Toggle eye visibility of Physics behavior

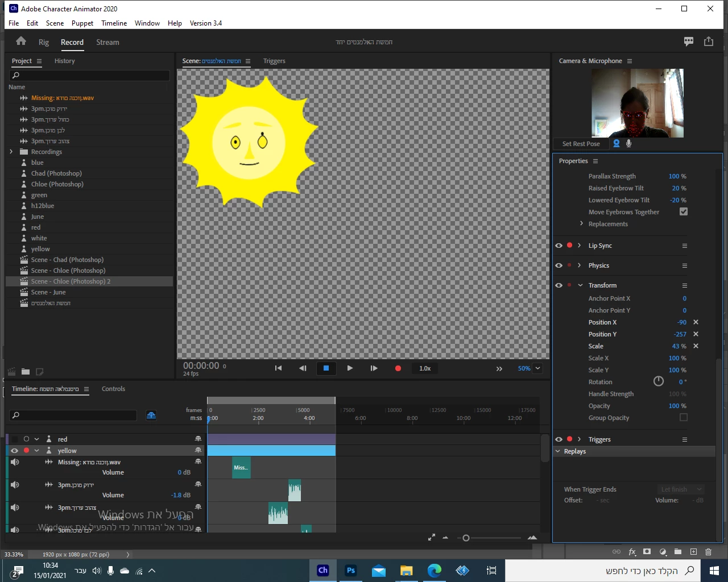coord(559,265)
